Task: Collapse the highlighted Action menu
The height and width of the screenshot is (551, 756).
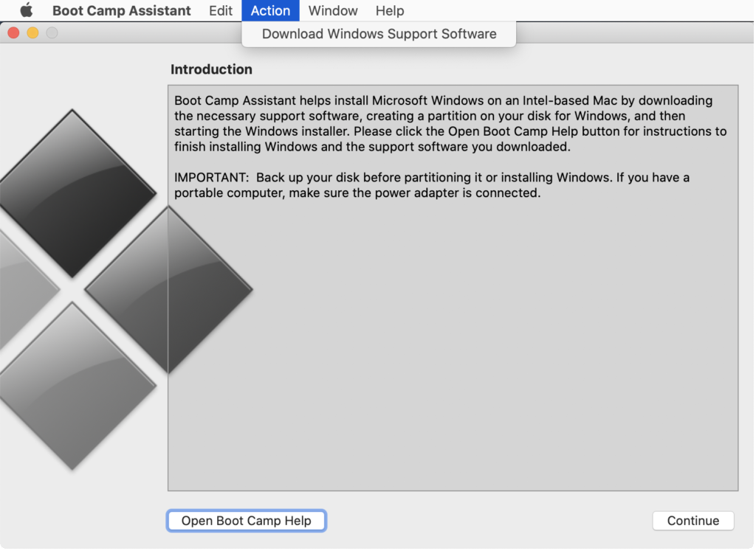Action: pyautogui.click(x=270, y=10)
